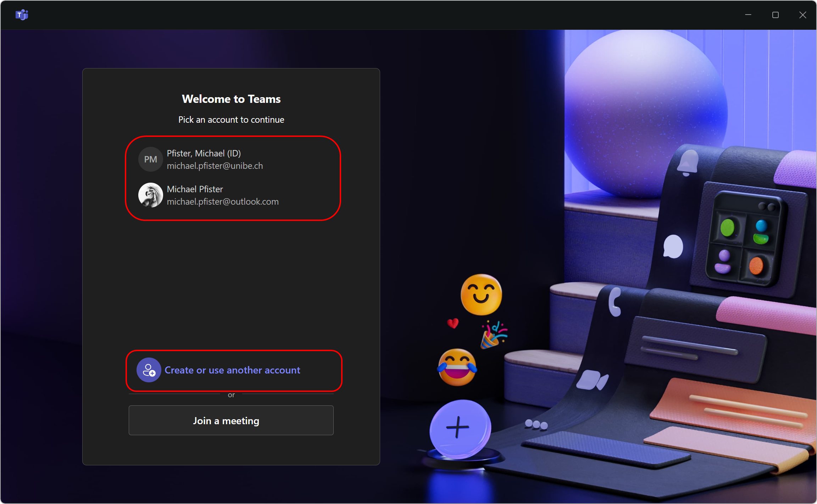The image size is (817, 504).
Task: Click the add-person icon beside Create account
Action: pos(149,370)
